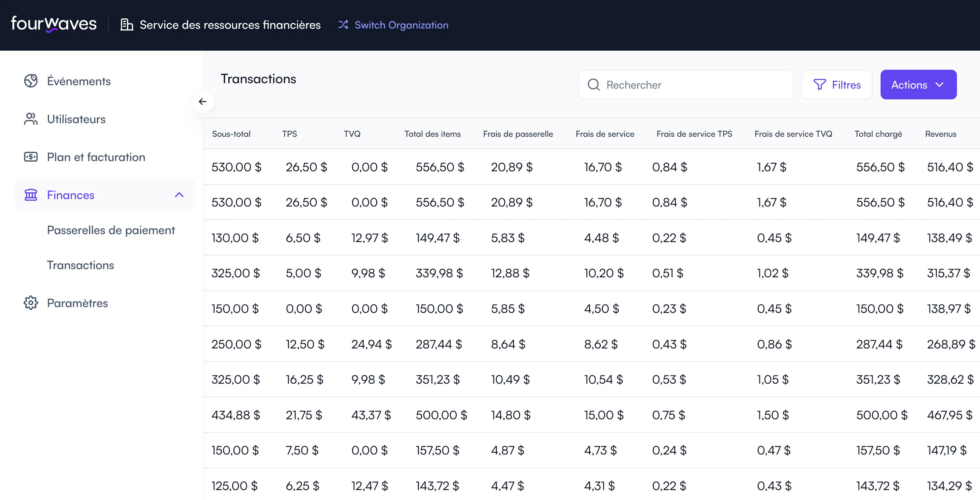Click the Paramètres gear icon
Viewport: 980px width, 500px height.
tap(31, 303)
